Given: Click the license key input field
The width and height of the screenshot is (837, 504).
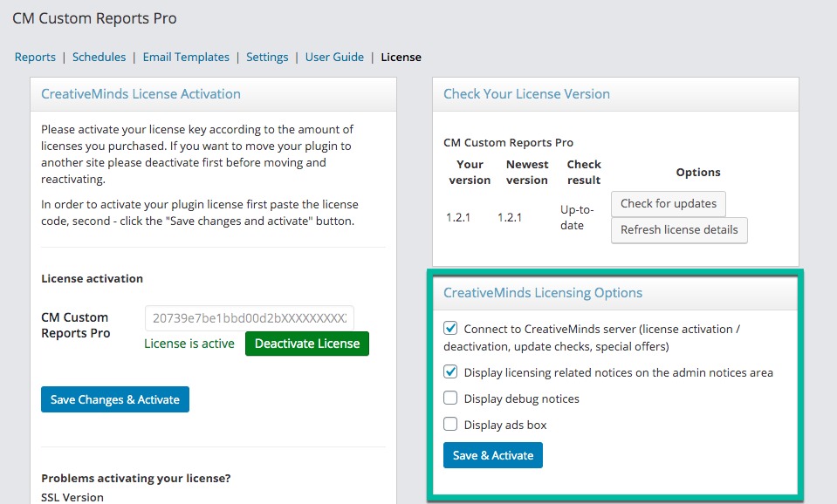Looking at the screenshot, I should click(250, 318).
